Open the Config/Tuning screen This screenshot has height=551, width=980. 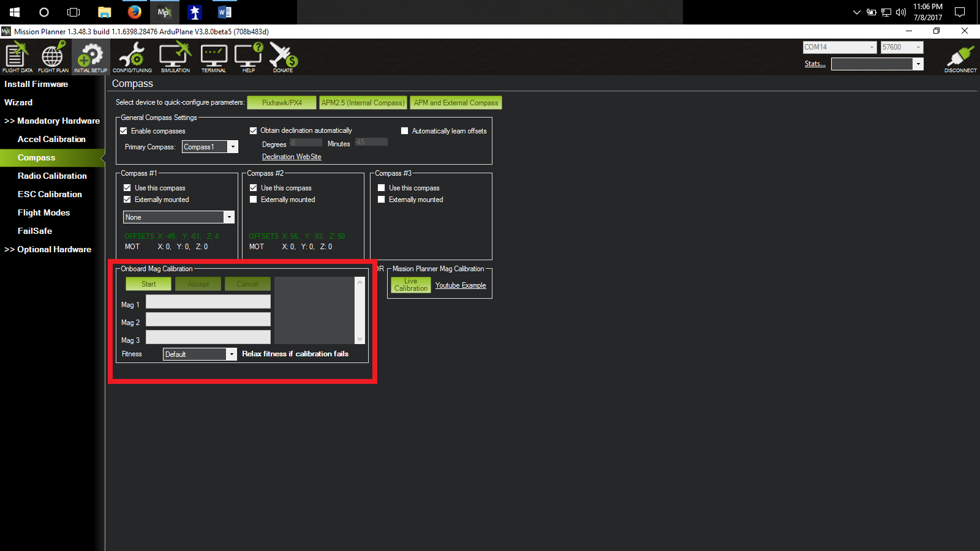click(132, 57)
